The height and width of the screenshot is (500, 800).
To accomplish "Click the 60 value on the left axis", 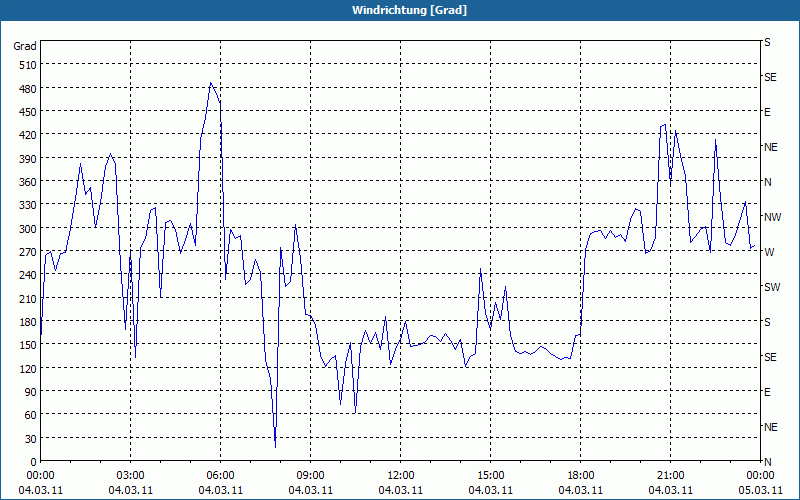I will (x=31, y=415).
